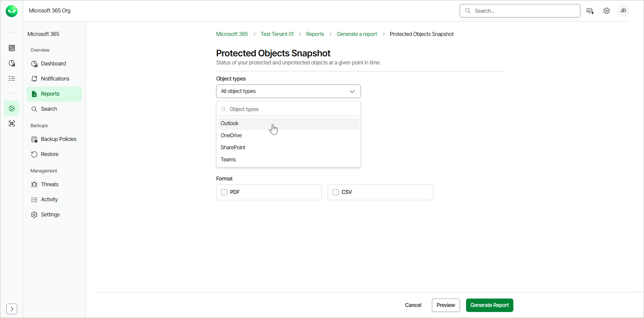Open Settings in the sidebar menu
This screenshot has height=318, width=644.
coord(54,215)
